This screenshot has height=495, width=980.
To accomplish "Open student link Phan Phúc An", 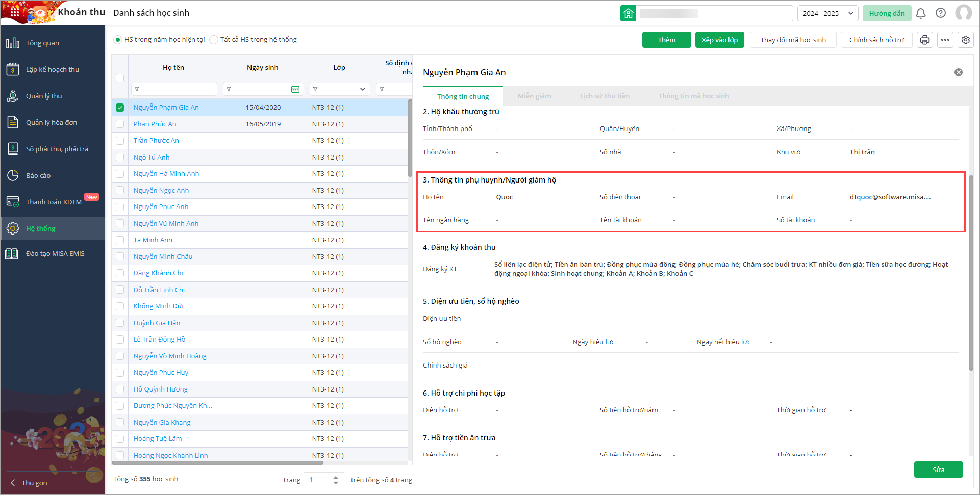I will pyautogui.click(x=155, y=124).
